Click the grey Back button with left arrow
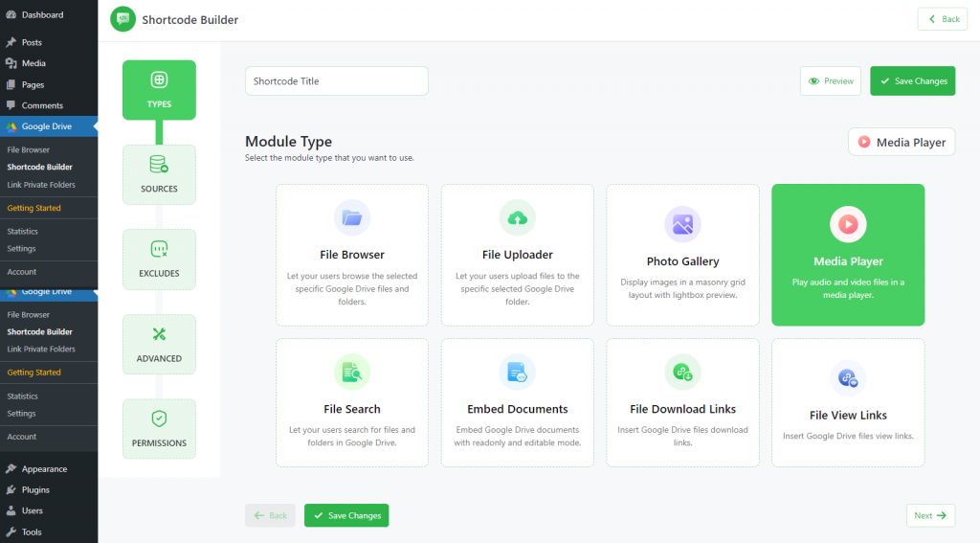Image resolution: width=980 pixels, height=543 pixels. [270, 515]
